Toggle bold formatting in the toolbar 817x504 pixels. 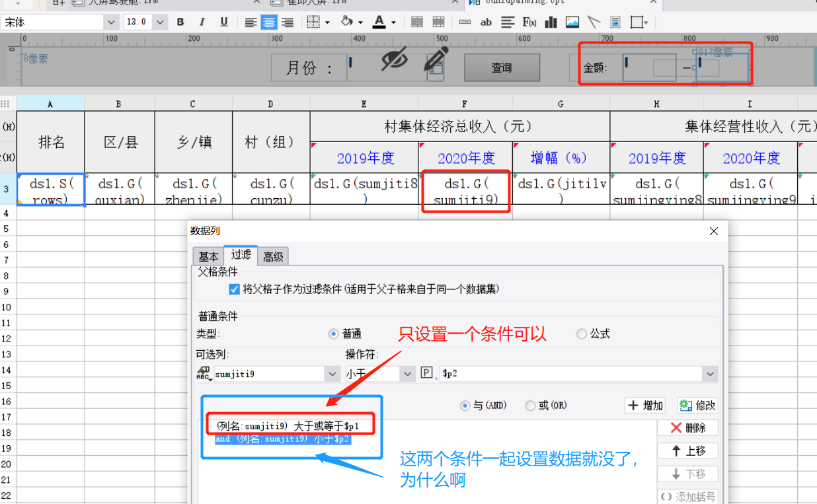tap(180, 22)
